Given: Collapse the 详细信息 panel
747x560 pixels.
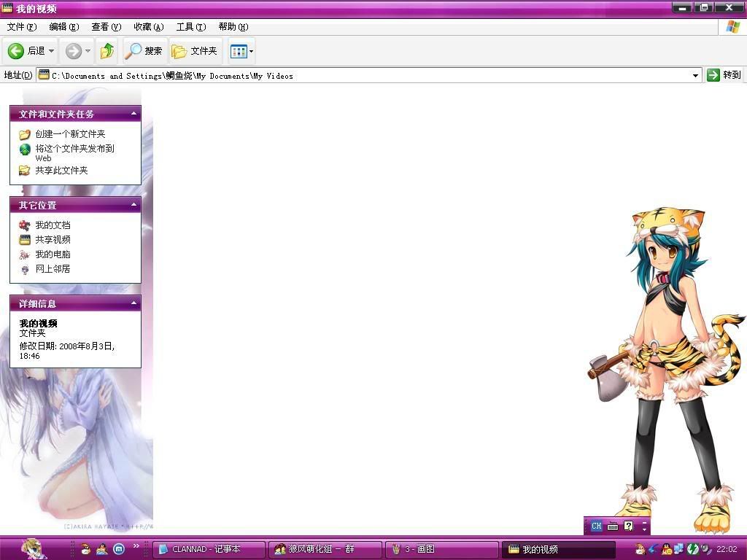Looking at the screenshot, I should pyautogui.click(x=134, y=303).
